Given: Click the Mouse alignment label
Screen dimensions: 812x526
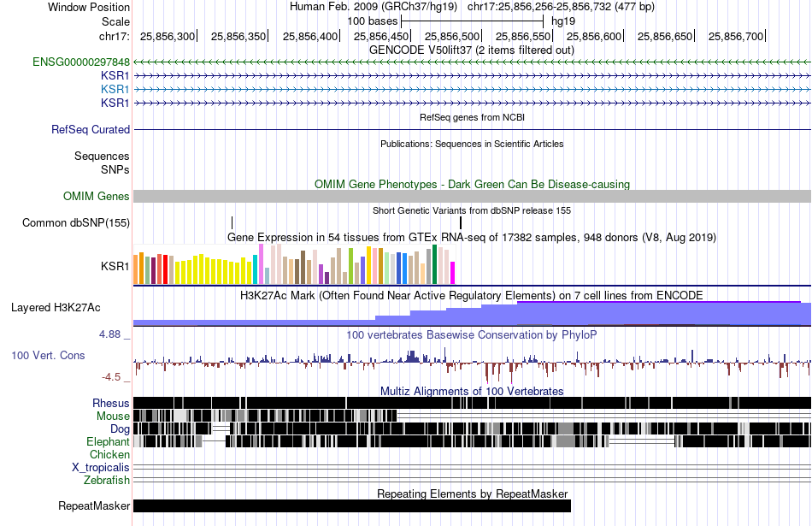Looking at the screenshot, I should click(113, 417).
